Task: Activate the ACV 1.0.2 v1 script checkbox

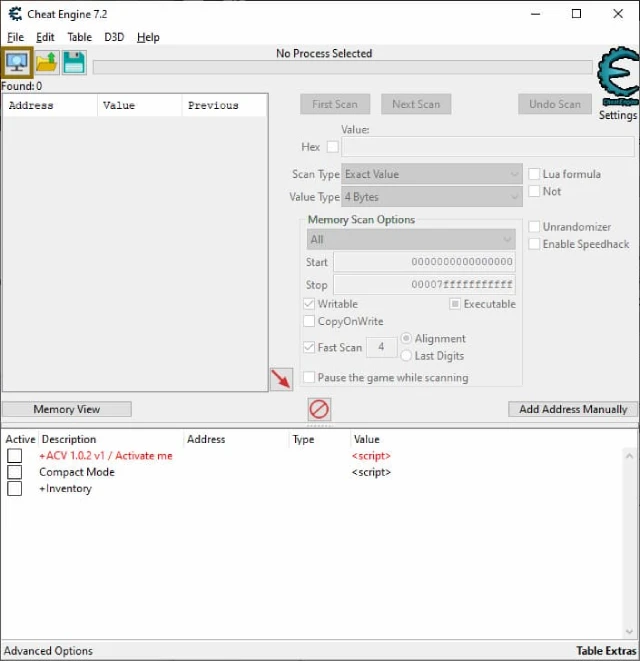Action: pos(14,456)
